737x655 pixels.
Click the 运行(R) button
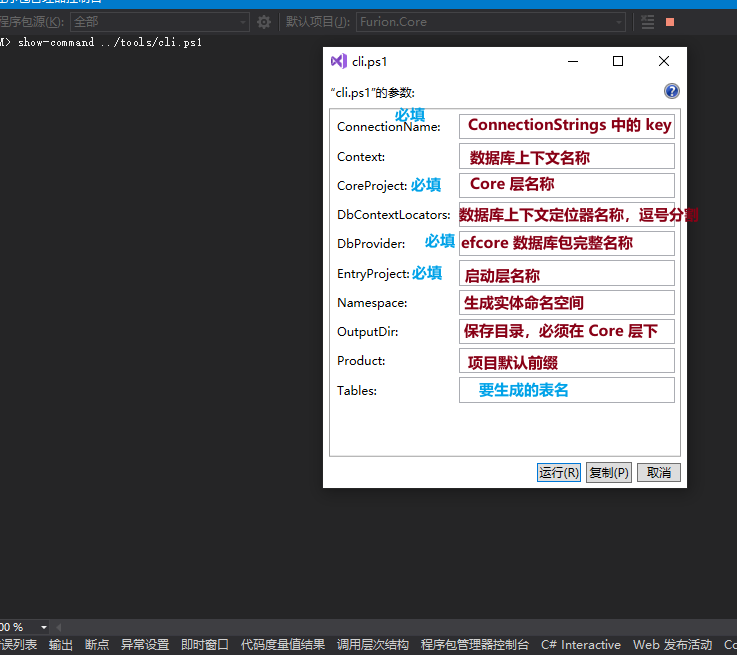pyautogui.click(x=558, y=472)
